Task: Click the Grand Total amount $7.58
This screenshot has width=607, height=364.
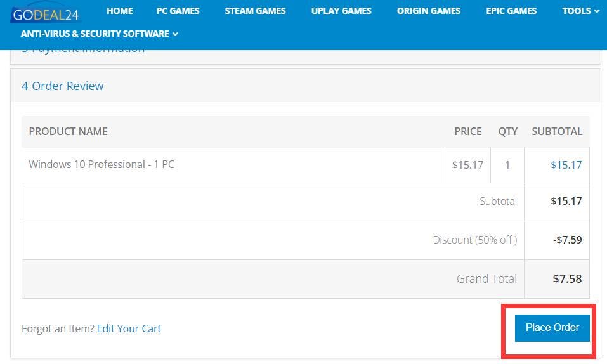Action: coord(566,278)
